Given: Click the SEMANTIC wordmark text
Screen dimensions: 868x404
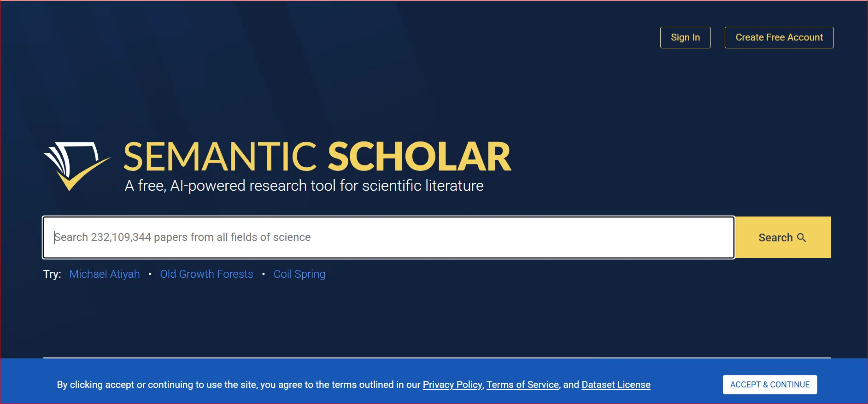Looking at the screenshot, I should point(220,157).
